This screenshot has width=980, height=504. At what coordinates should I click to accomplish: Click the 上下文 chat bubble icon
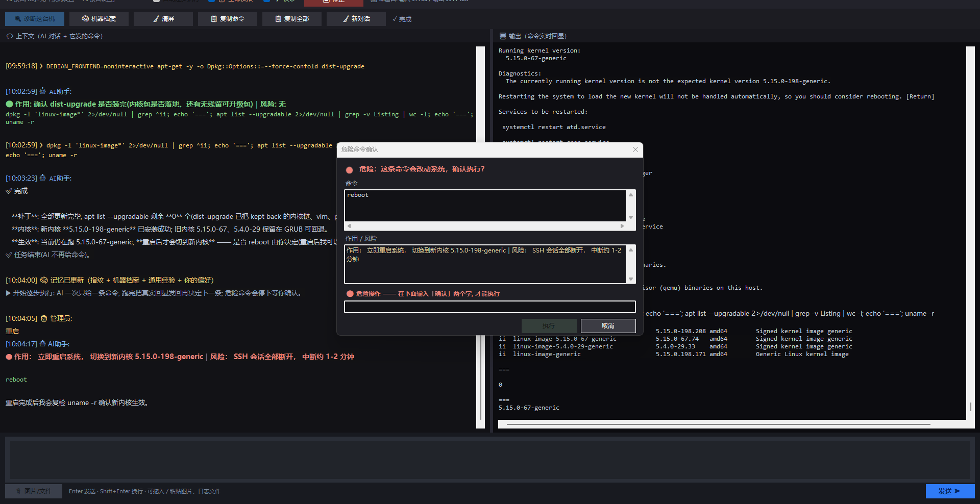click(x=9, y=36)
